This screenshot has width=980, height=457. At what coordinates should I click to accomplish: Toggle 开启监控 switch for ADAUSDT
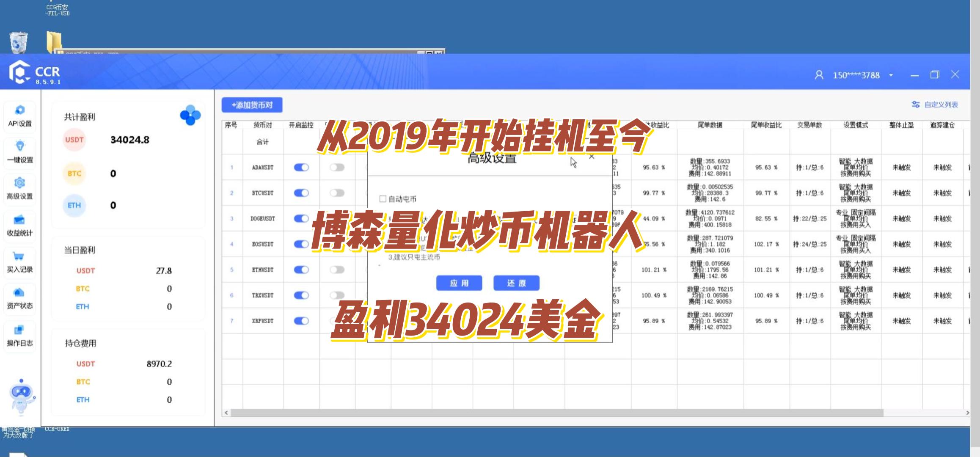point(301,168)
